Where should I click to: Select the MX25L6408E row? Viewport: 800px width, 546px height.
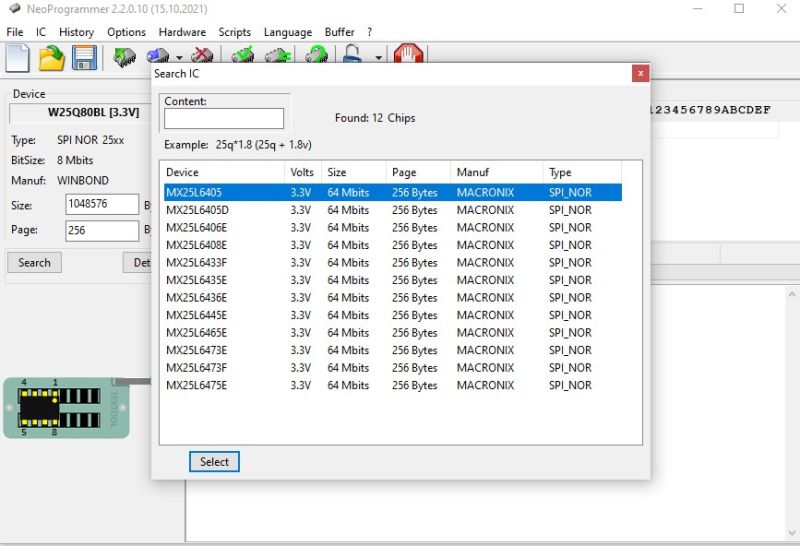tap(393, 245)
